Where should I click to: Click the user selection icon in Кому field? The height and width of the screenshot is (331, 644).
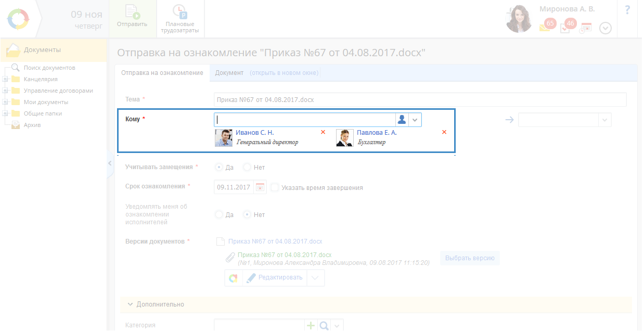[x=402, y=120]
